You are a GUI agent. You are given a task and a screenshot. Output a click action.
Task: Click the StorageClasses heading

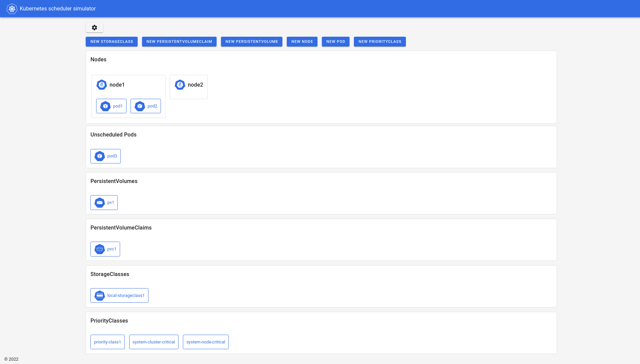(110, 274)
